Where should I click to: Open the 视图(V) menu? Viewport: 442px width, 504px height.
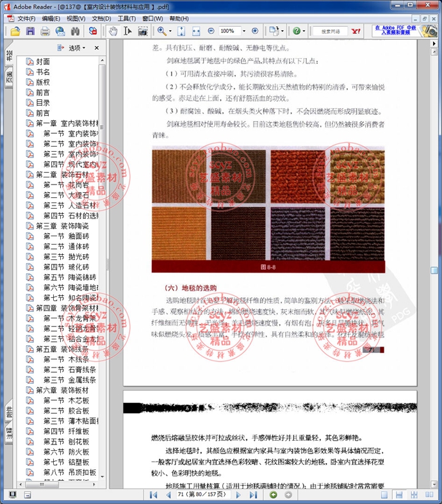pos(76,19)
